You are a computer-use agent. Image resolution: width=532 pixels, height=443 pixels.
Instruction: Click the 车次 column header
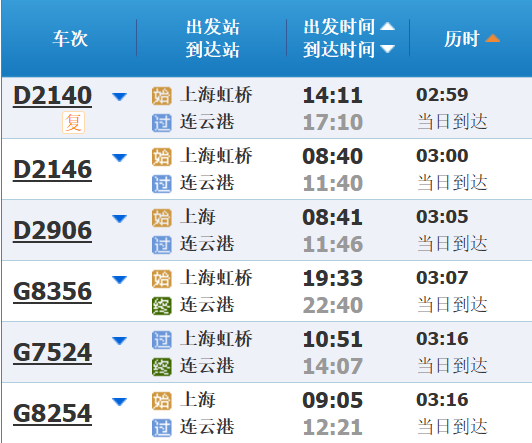(70, 39)
